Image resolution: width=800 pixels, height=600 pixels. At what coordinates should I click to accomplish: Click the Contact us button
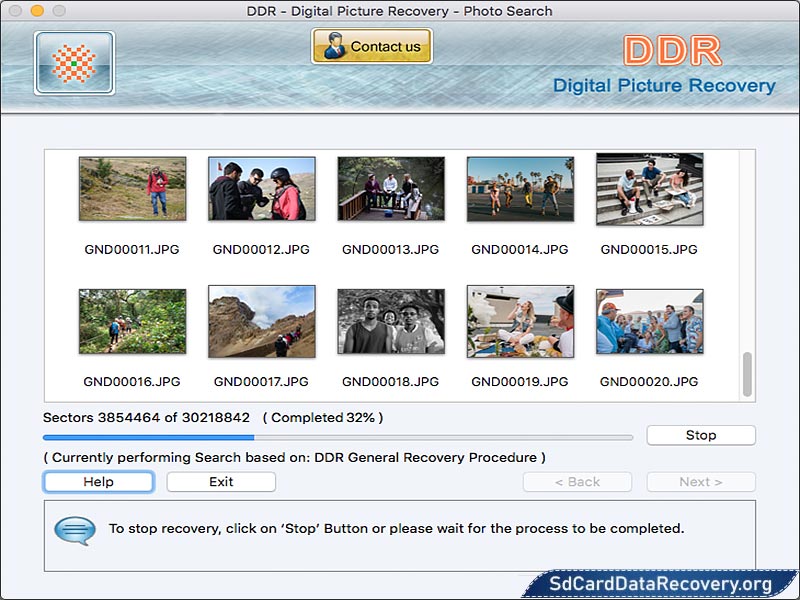click(x=371, y=46)
